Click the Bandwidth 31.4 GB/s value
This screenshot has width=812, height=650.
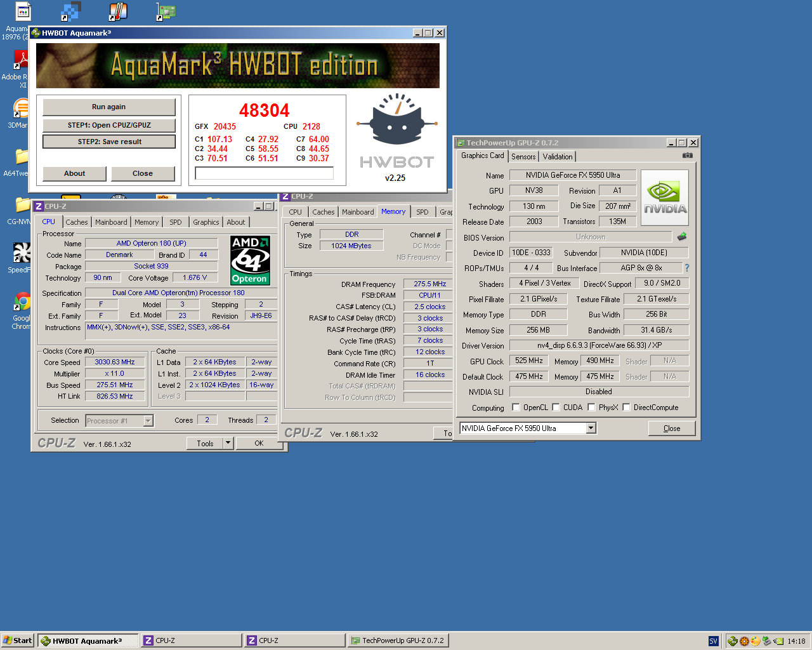pyautogui.click(x=656, y=330)
